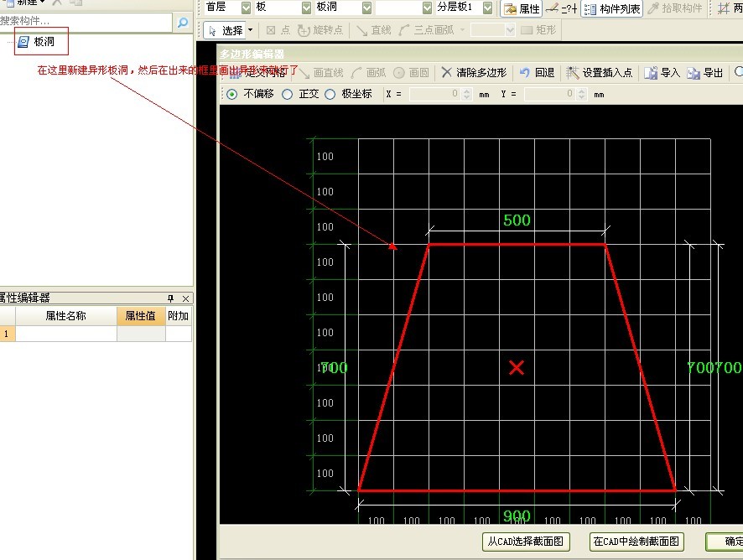The height and width of the screenshot is (560, 743).
Task: Open the empty component name dropdown
Action: pyautogui.click(x=427, y=7)
